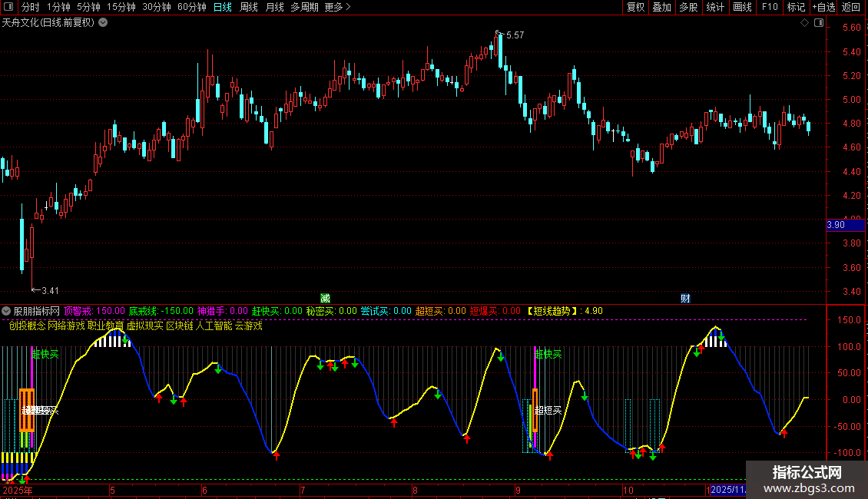The image size is (868, 499).
Task: Click the 3.90 blue price label on axis
Action: pos(836,225)
